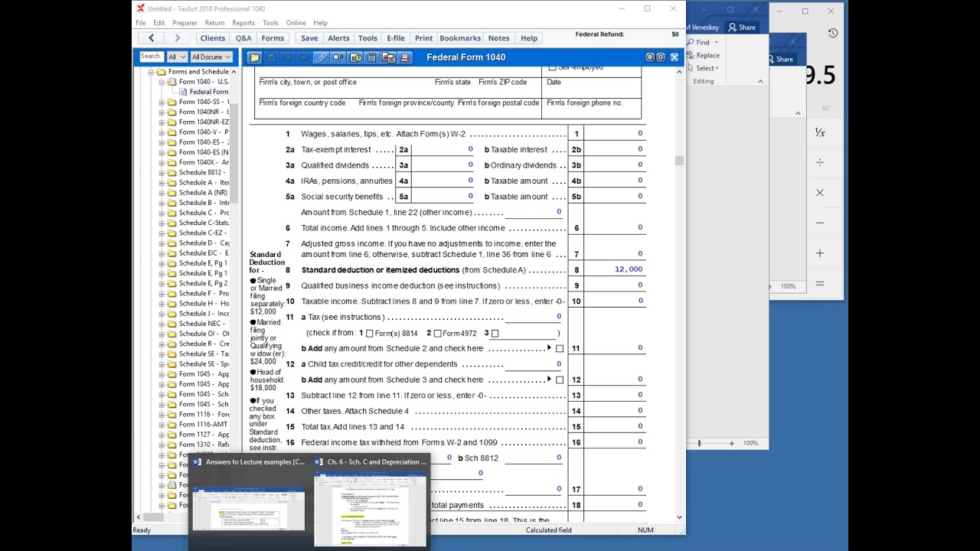Open the All Documents dropdown
This screenshot has width=980, height=551.
[x=211, y=57]
